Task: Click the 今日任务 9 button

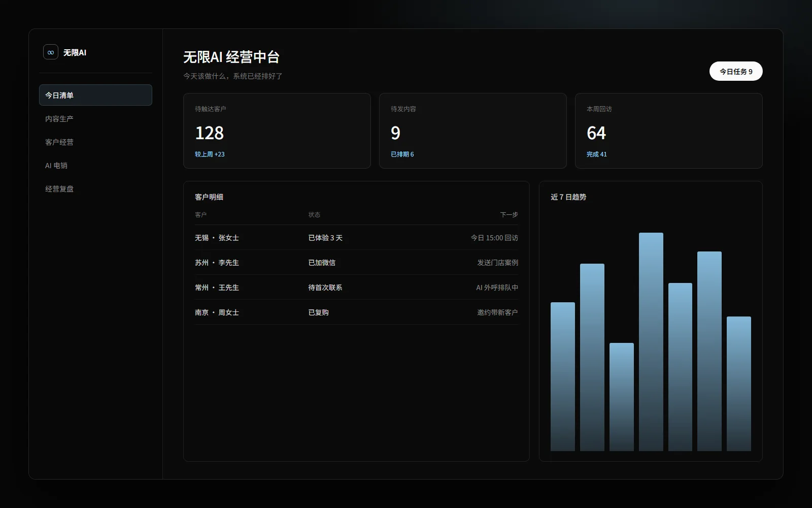Action: [736, 71]
